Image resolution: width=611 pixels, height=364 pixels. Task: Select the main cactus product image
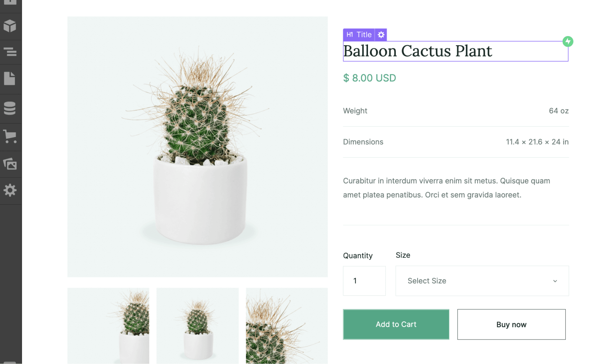197,147
